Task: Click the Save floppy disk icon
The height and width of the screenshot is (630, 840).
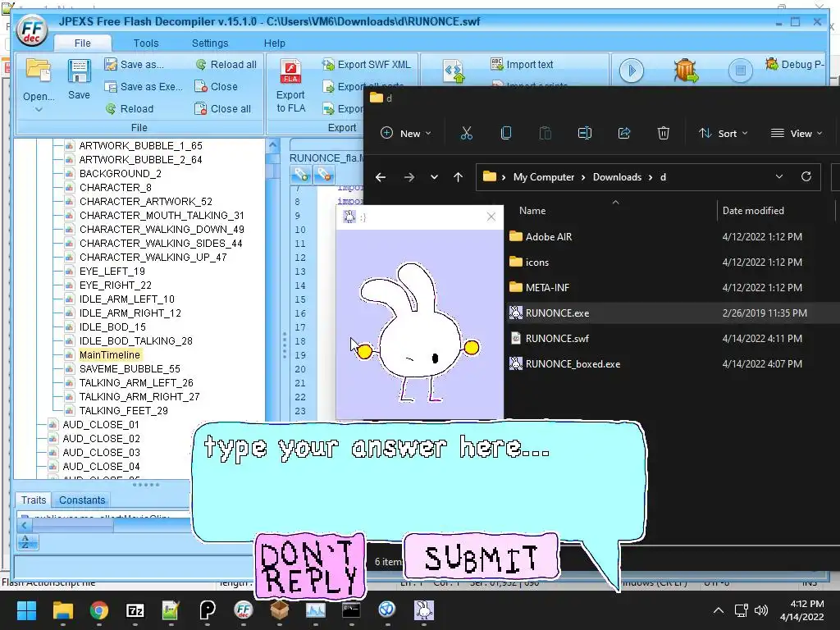Action: [79, 71]
